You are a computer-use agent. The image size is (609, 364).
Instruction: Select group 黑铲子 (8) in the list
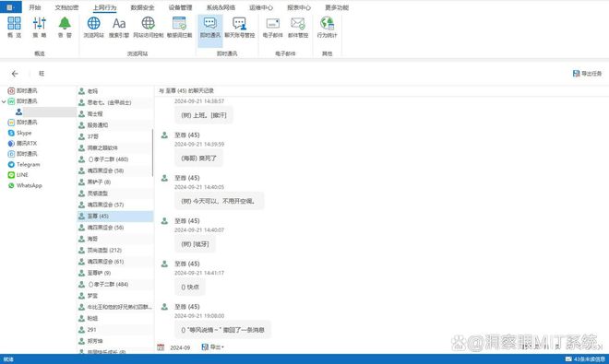pos(115,182)
